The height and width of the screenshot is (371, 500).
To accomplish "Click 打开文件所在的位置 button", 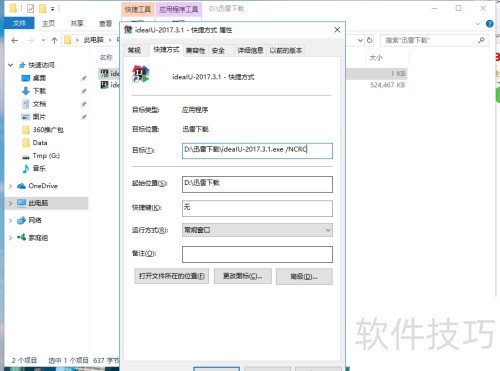I will (172, 276).
